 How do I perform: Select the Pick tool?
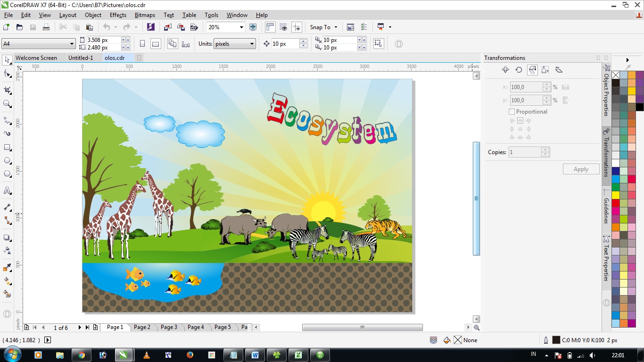tap(7, 60)
